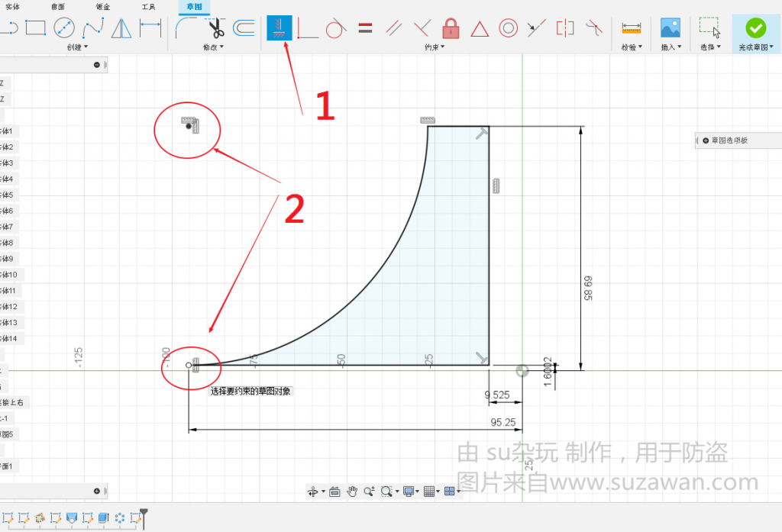This screenshot has height=532, width=782.
Task: Click the Look At navigation icon
Action: click(334, 492)
